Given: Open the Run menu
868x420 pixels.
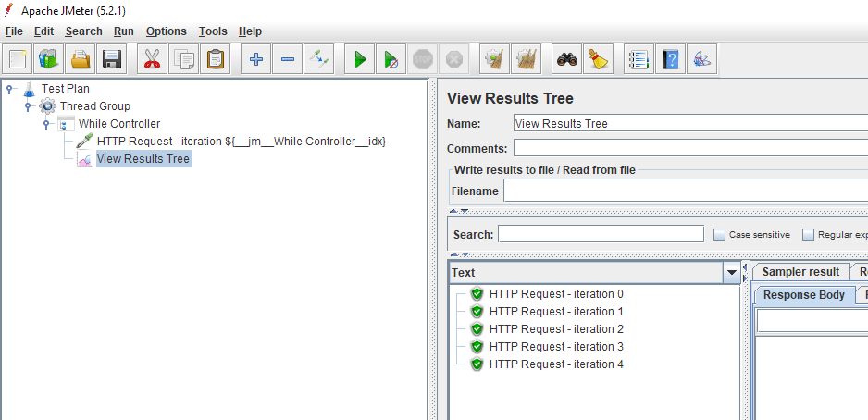Looking at the screenshot, I should 124,31.
